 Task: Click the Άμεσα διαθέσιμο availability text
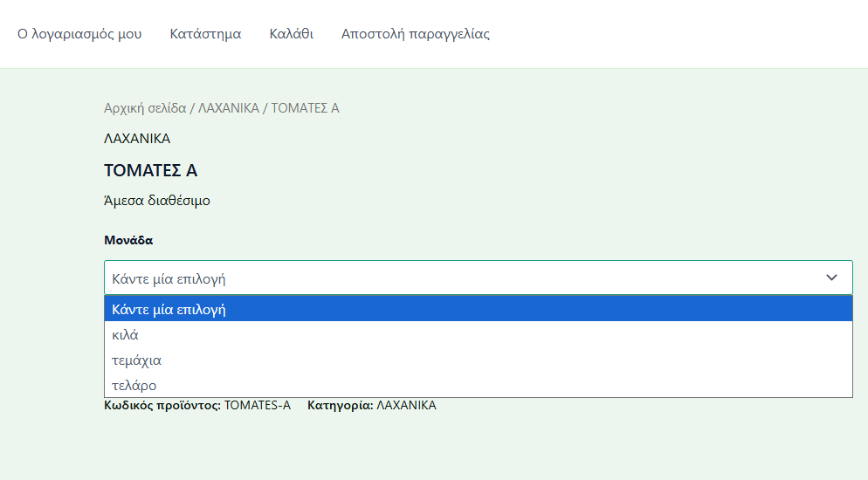pyautogui.click(x=157, y=201)
